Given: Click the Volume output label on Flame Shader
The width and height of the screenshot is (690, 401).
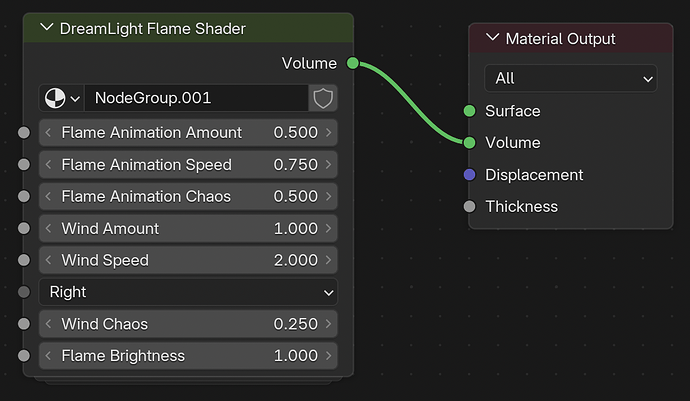Looking at the screenshot, I should pos(309,63).
